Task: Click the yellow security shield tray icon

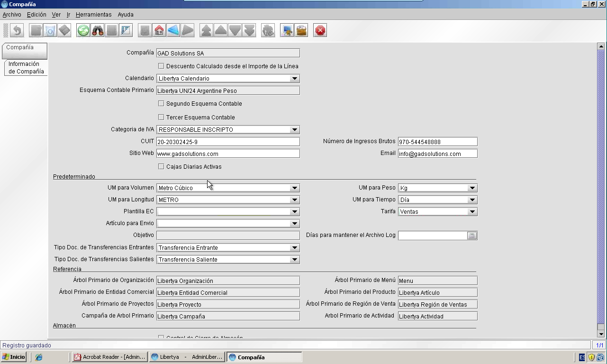Action: [x=591, y=357]
